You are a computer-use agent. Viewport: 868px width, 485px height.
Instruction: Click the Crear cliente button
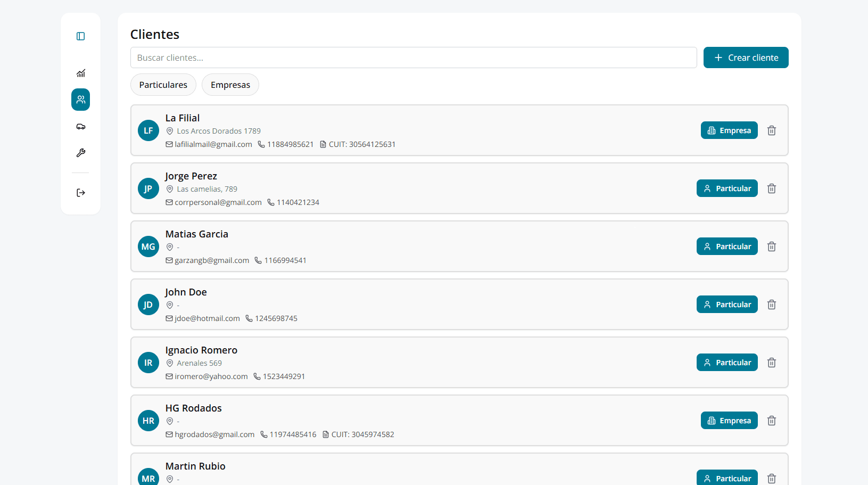(746, 57)
